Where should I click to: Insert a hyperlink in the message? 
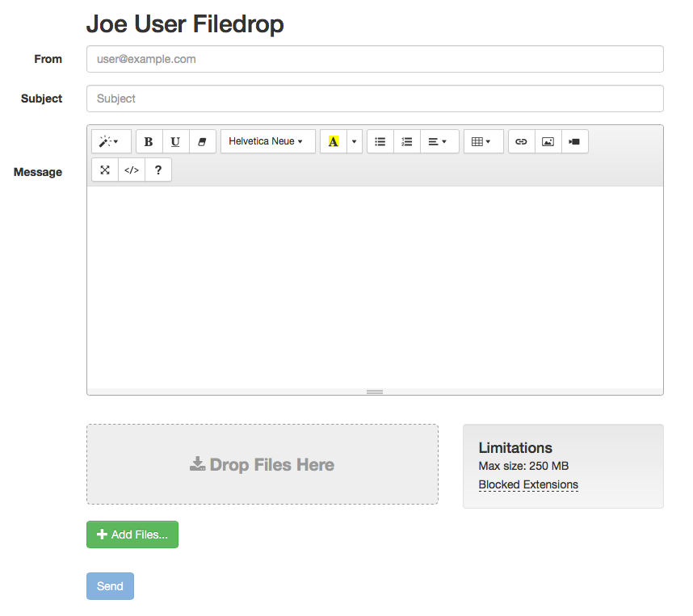[521, 141]
